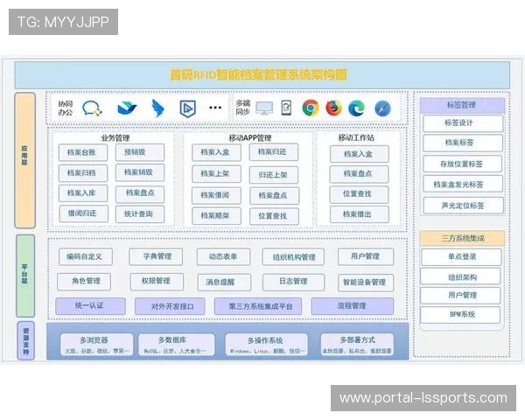The image size is (525, 420).
Task: Click the 档案归还 box
Action: (x=274, y=152)
